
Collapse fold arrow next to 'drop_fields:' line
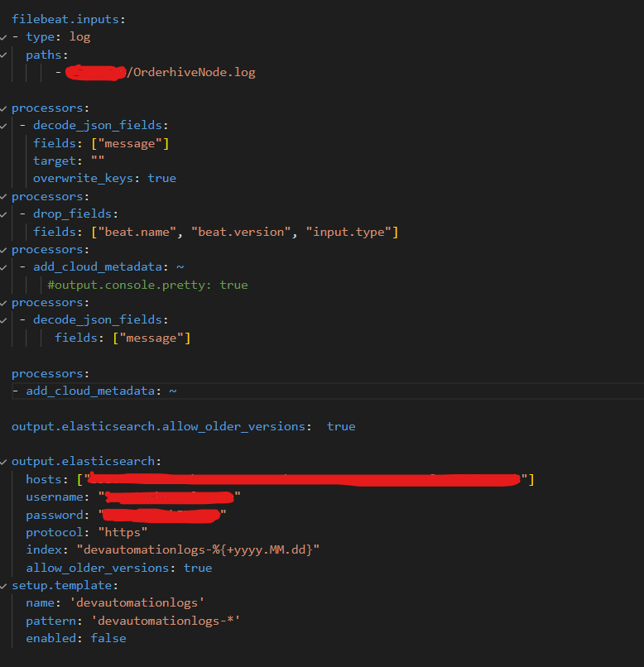pos(3,214)
